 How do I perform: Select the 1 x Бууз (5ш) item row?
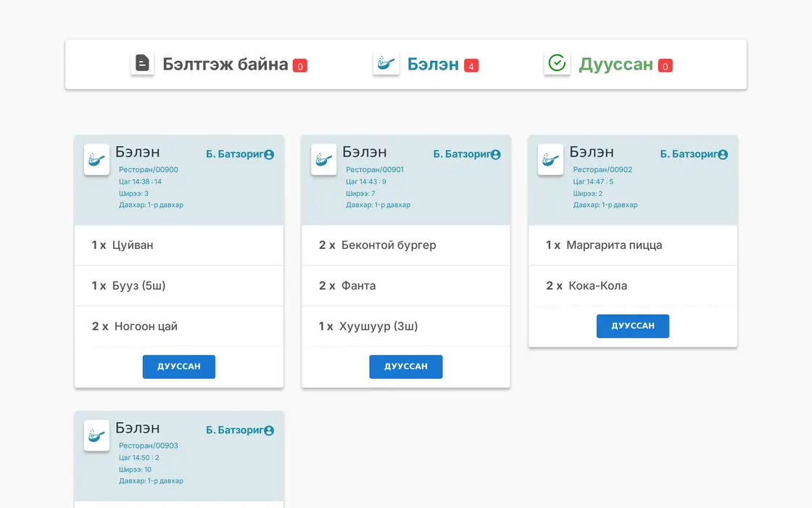(x=178, y=286)
